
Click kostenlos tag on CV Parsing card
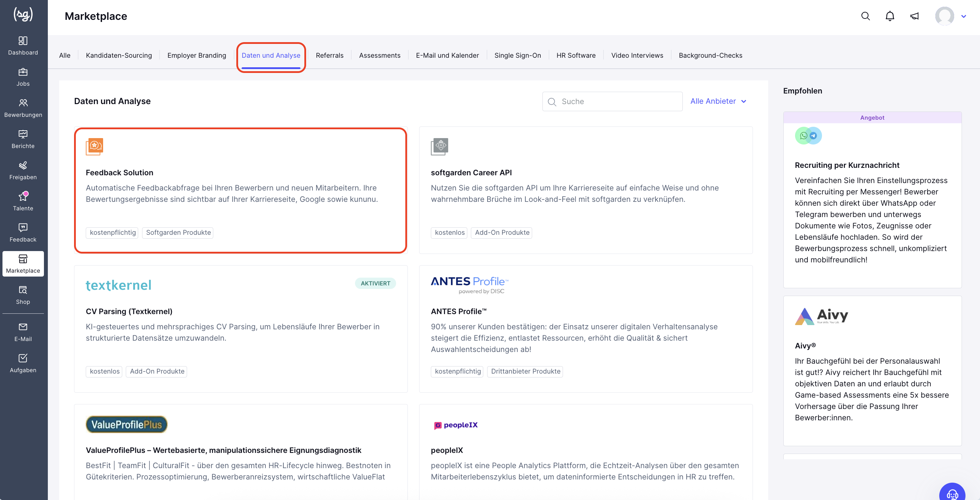tap(104, 371)
